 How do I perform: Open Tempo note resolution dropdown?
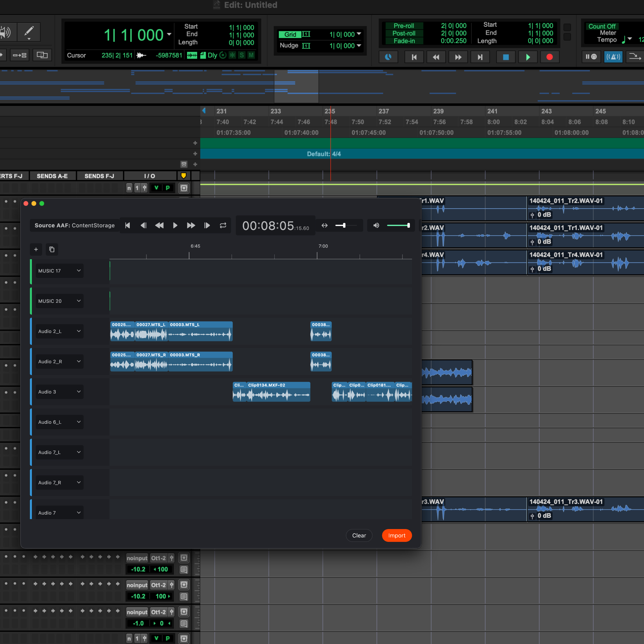pos(630,39)
